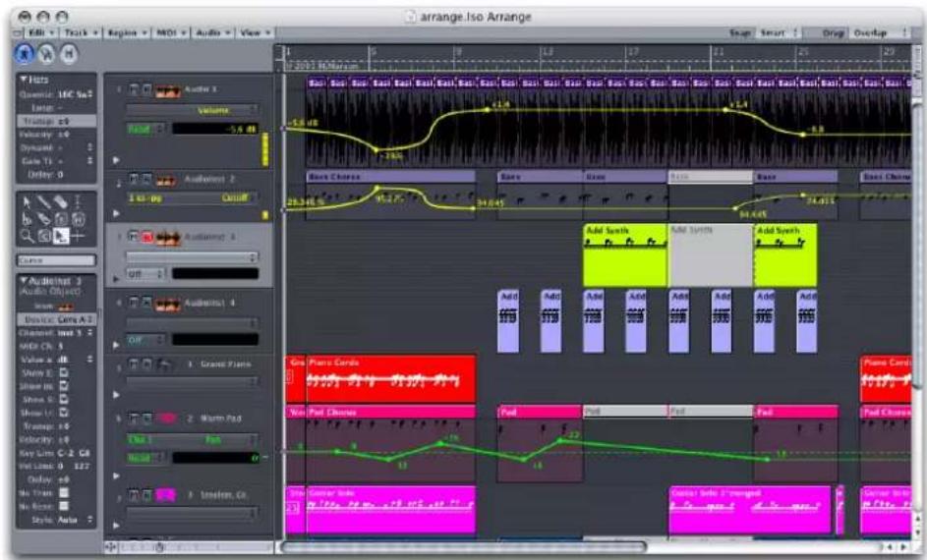
Task: Click Warm Pad track disclosure triangle
Action: [x=116, y=476]
